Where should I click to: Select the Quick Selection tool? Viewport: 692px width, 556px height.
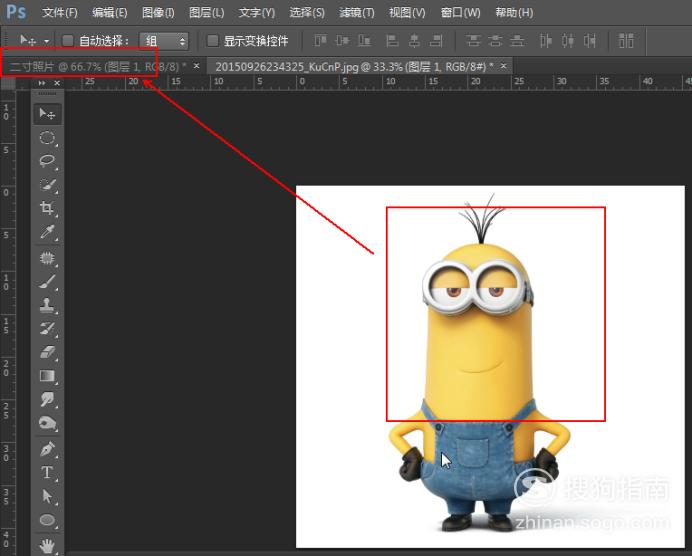tap(47, 184)
